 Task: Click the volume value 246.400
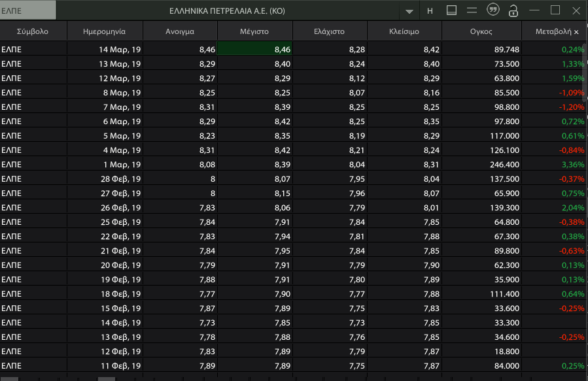[x=504, y=165]
